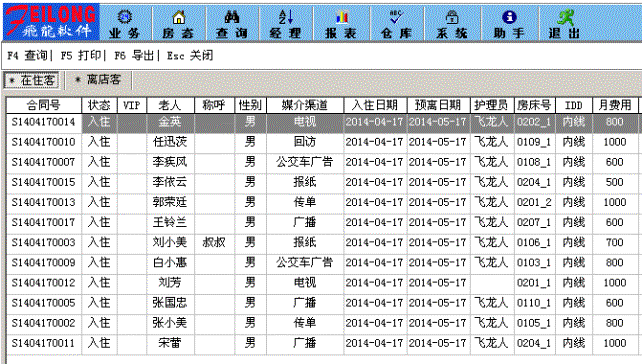Click resident name 郭荣廷
The width and height of the screenshot is (642, 364).
point(170,202)
